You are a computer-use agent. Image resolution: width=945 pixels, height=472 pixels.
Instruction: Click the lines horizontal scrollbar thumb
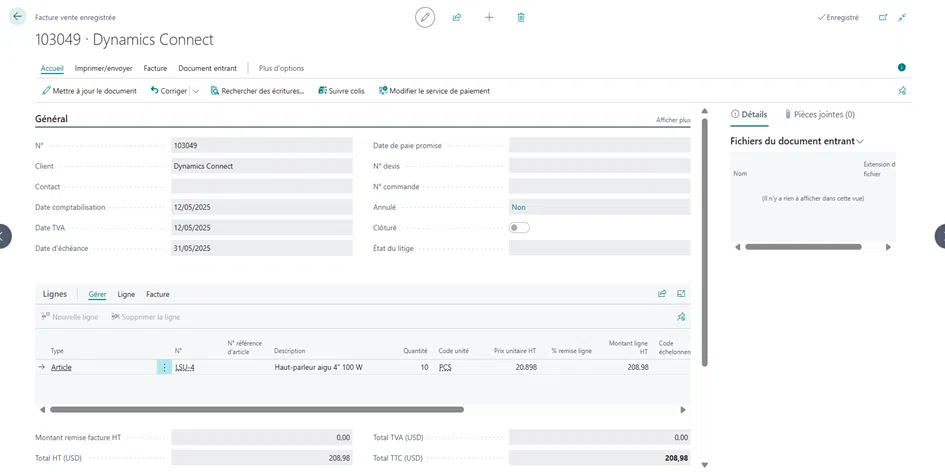(x=257, y=409)
